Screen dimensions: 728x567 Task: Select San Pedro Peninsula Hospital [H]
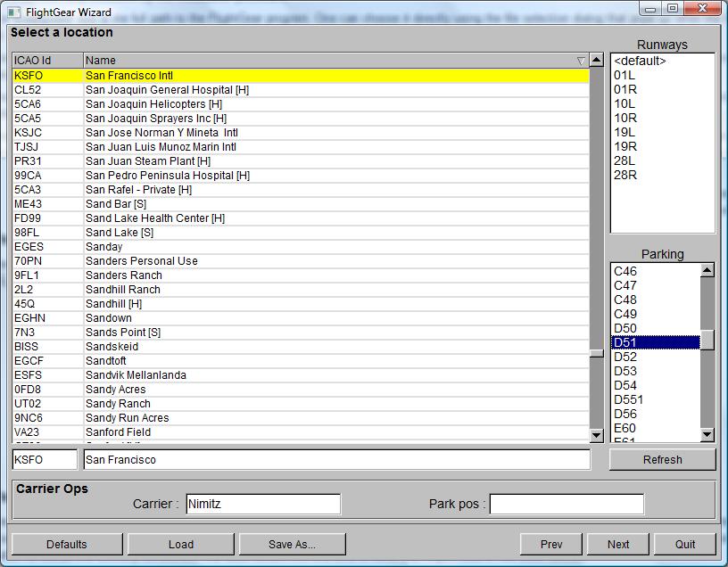click(x=301, y=176)
